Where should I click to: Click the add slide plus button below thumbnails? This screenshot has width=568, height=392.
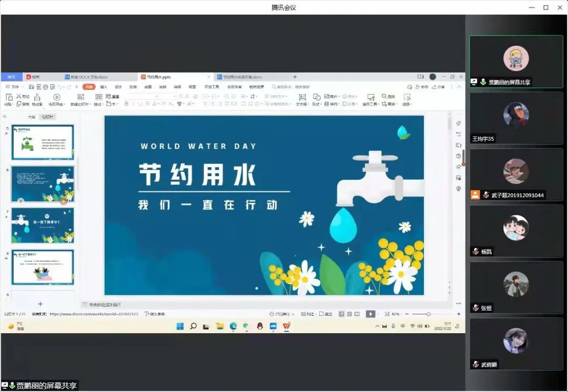coord(40,304)
